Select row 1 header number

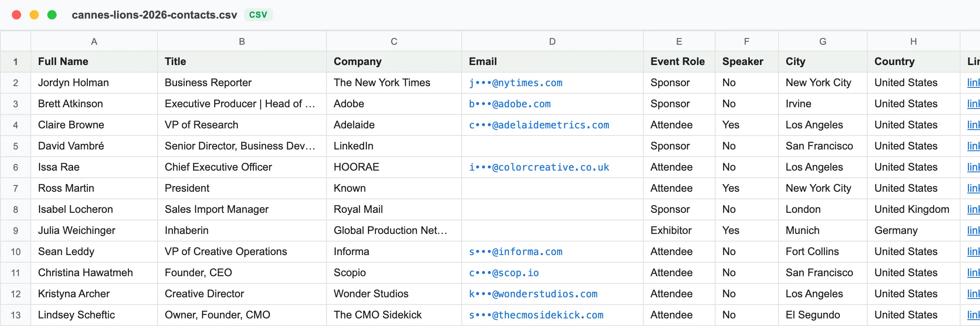16,62
